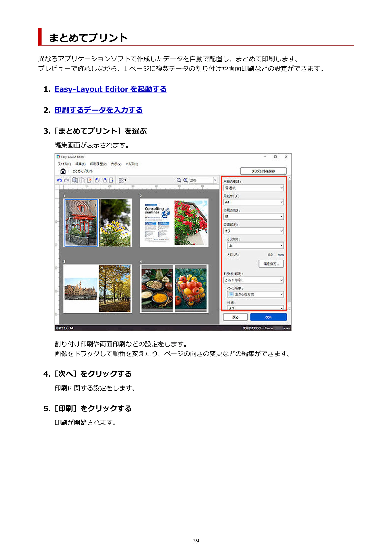Click the rotate right page icon

click(104, 180)
